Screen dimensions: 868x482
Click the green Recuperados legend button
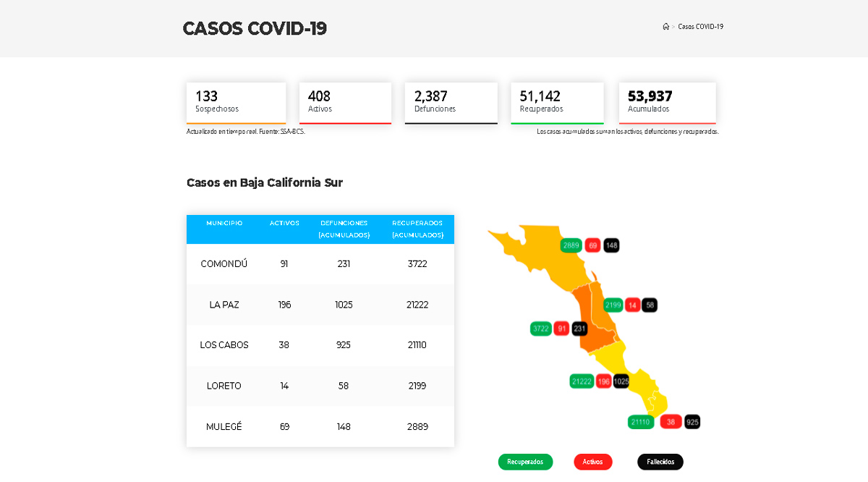pos(525,462)
